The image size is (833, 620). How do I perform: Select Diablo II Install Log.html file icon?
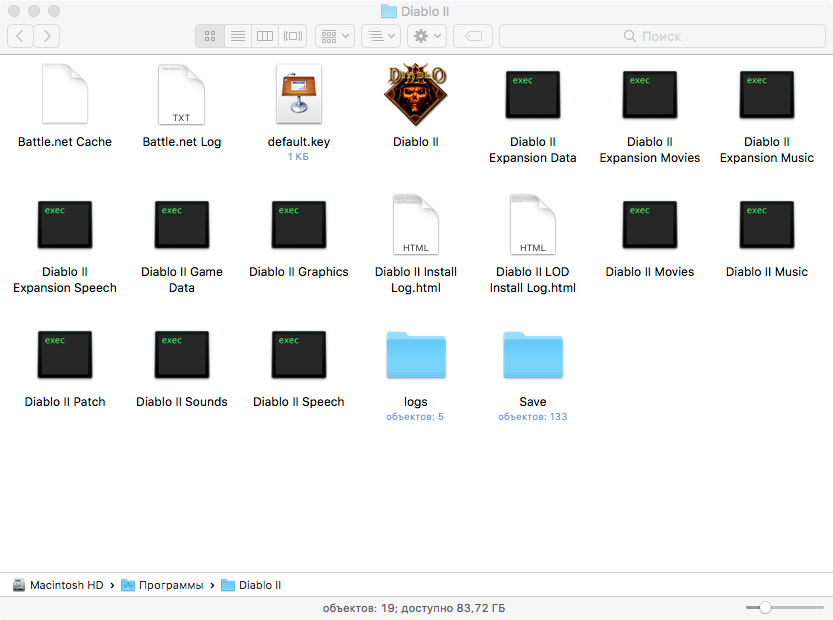click(415, 224)
